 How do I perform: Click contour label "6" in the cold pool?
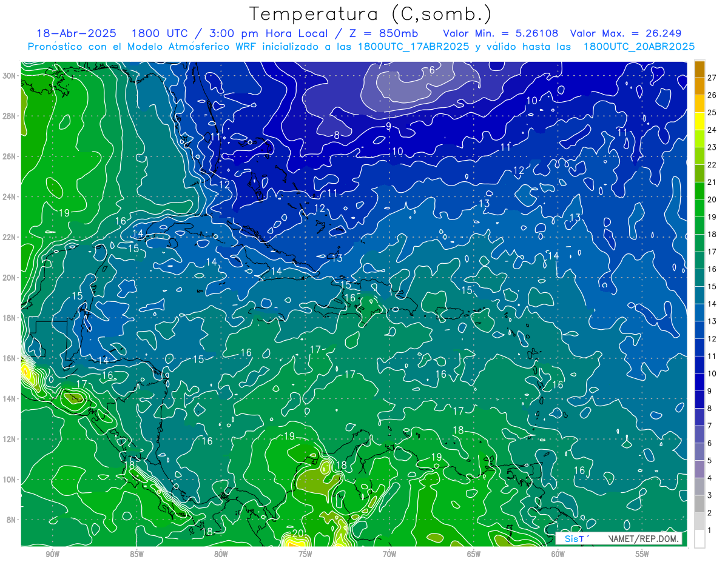(432, 70)
